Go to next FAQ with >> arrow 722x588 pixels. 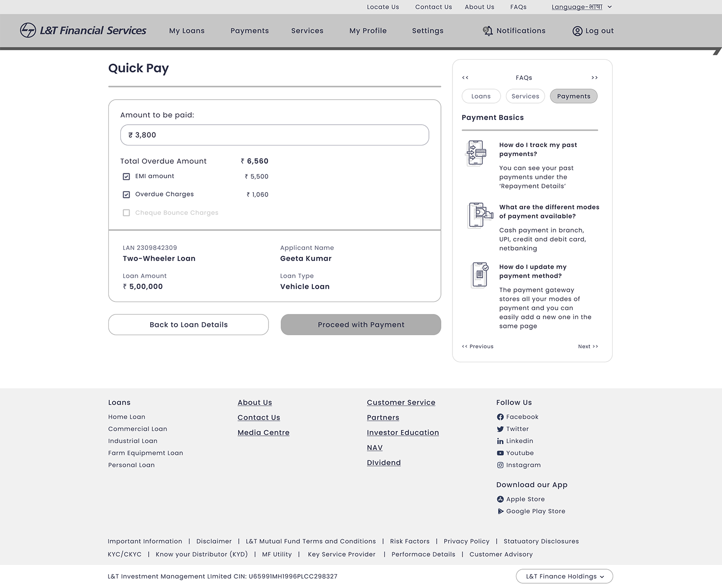594,78
